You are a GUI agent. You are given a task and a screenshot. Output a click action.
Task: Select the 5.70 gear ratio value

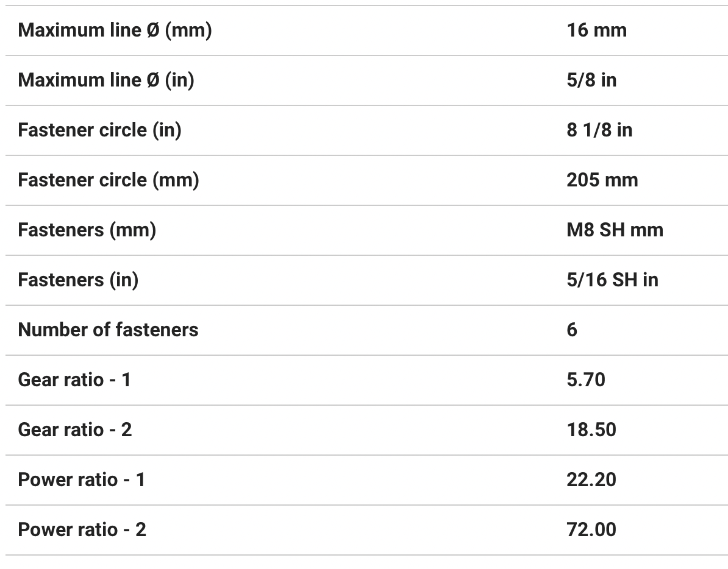(586, 380)
